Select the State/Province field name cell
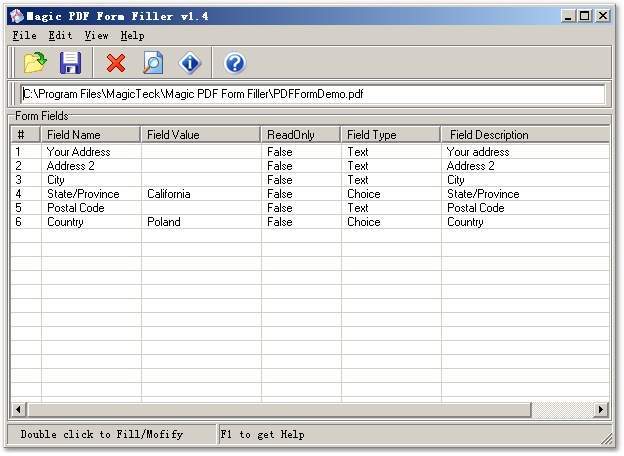624x456 pixels. (x=83, y=194)
